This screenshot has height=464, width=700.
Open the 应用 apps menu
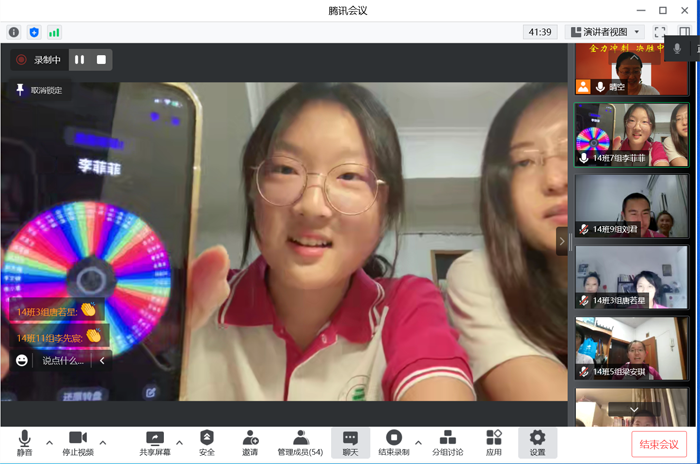(494, 443)
